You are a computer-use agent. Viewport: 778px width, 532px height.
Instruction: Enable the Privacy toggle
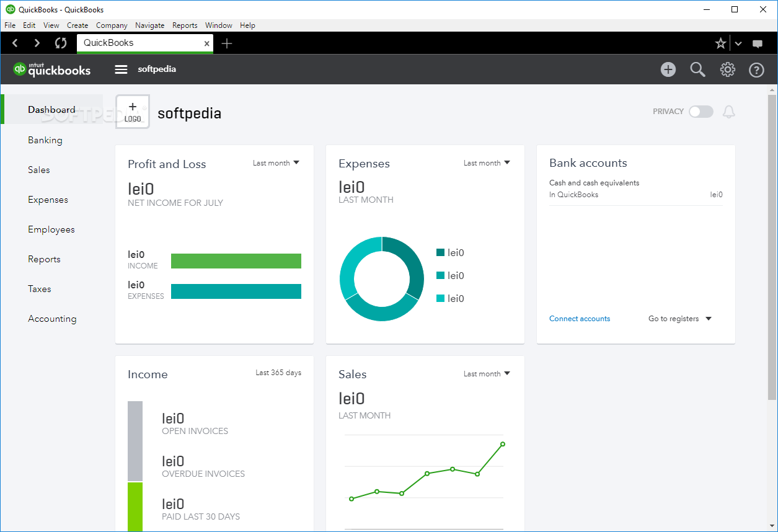[x=701, y=112]
